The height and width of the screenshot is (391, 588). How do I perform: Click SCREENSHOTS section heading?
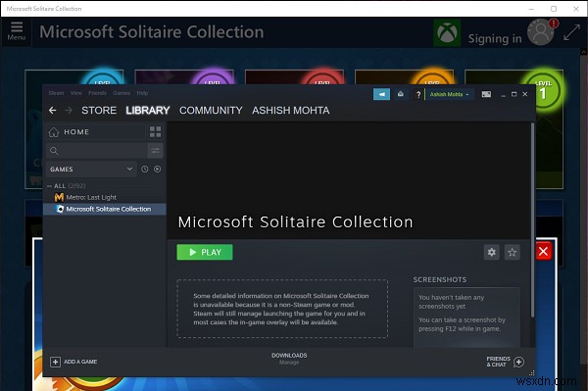440,279
